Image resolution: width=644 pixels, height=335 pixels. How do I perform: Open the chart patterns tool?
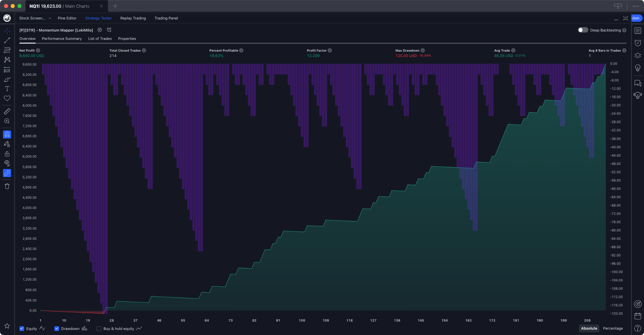coord(7,60)
